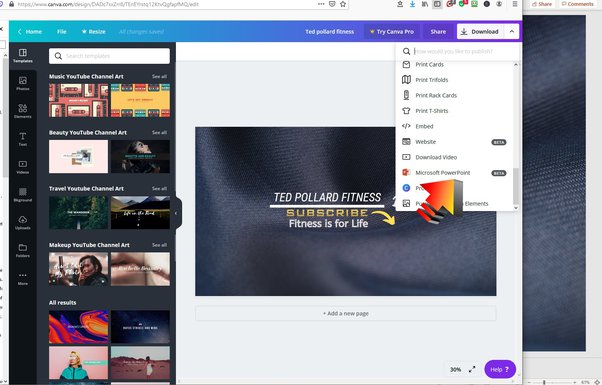Open the Share button
Image resolution: width=602 pixels, height=385 pixels.
(x=438, y=31)
